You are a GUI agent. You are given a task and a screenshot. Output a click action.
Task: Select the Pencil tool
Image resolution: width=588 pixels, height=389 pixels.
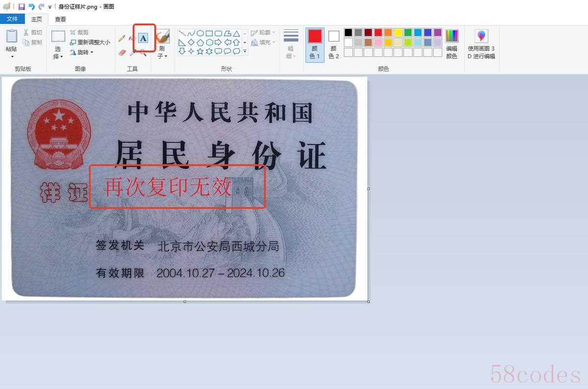click(x=122, y=38)
